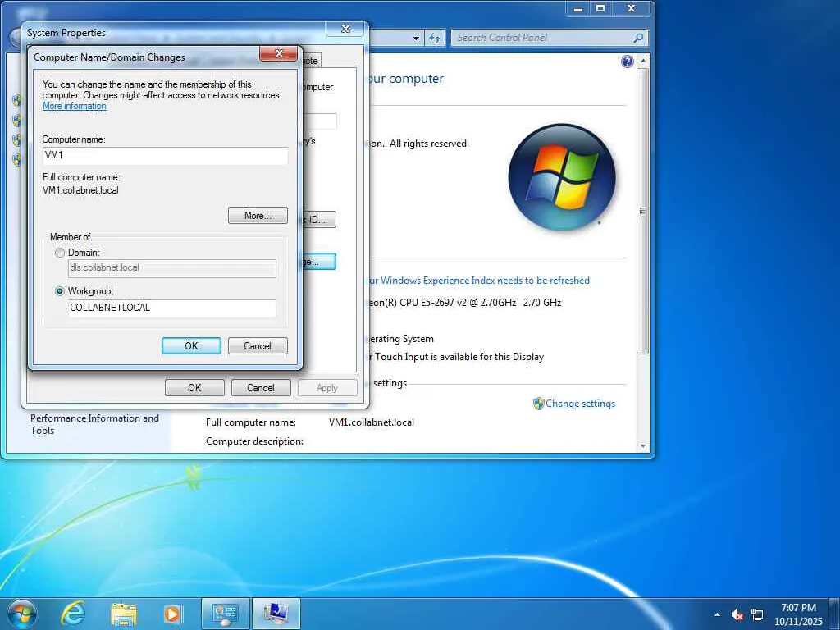
Task: Open the More information link
Action: click(75, 106)
